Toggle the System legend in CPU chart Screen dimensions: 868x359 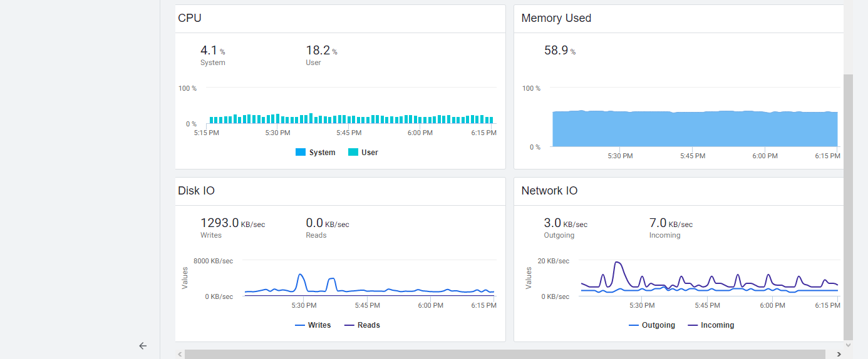[x=315, y=153]
